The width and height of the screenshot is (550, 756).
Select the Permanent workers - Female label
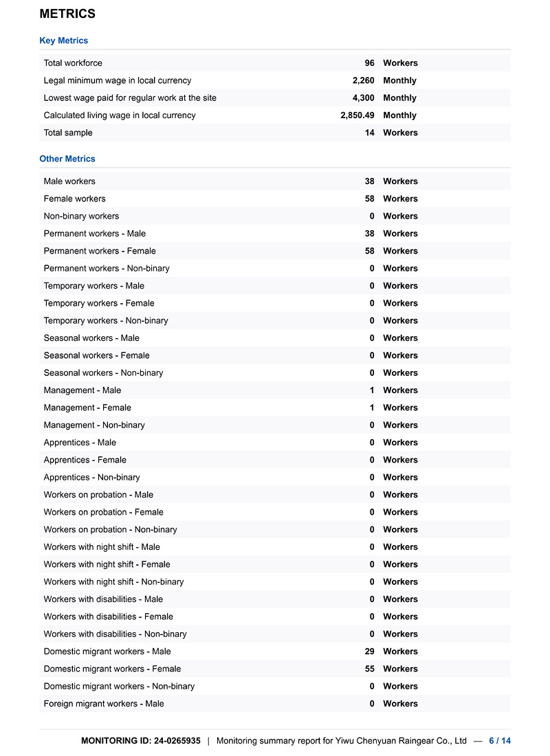click(x=100, y=251)
